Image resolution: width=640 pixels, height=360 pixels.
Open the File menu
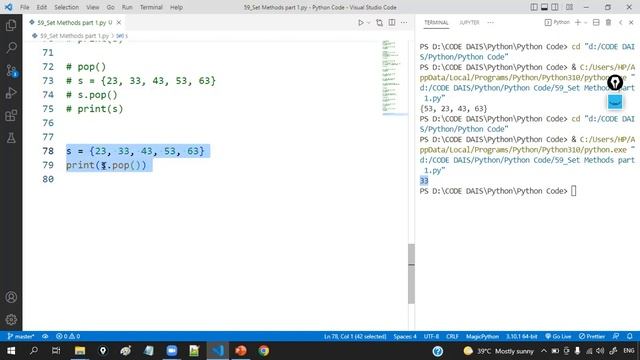[x=24, y=7]
